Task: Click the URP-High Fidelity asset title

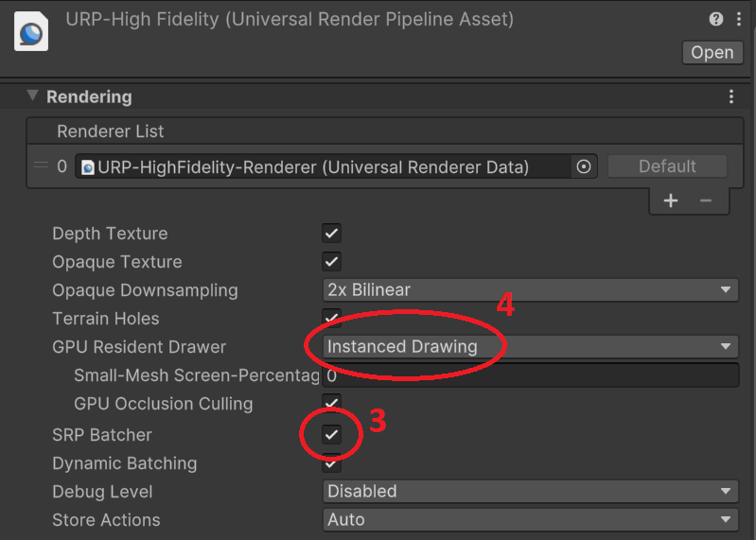Action: pos(290,19)
